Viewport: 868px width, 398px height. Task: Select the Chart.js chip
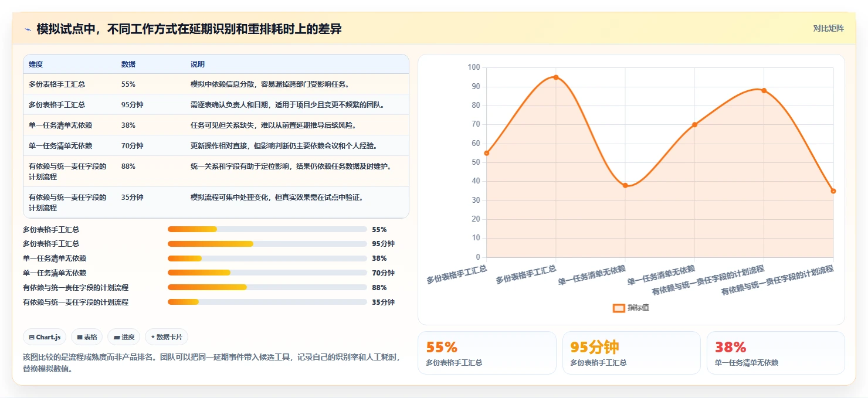[45, 337]
